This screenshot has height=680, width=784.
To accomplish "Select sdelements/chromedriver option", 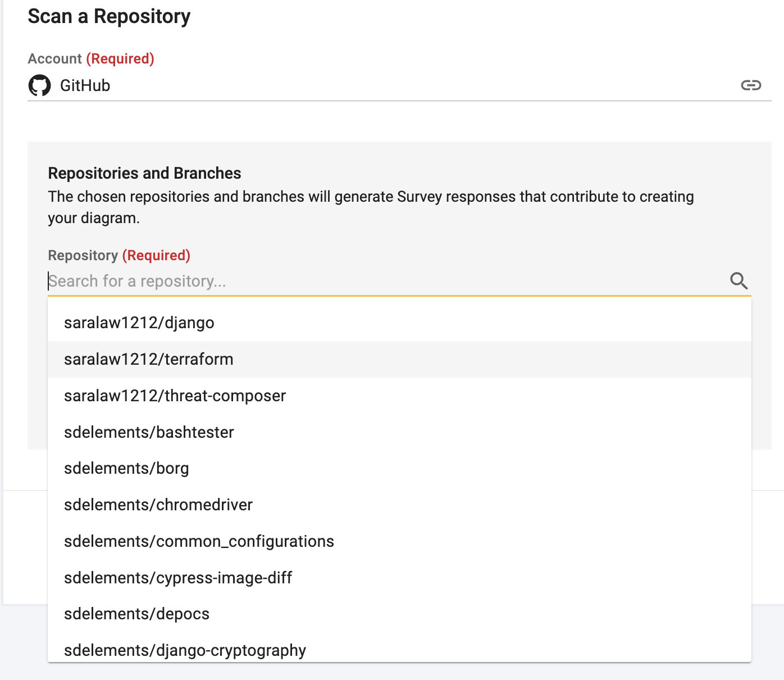I will point(399,505).
